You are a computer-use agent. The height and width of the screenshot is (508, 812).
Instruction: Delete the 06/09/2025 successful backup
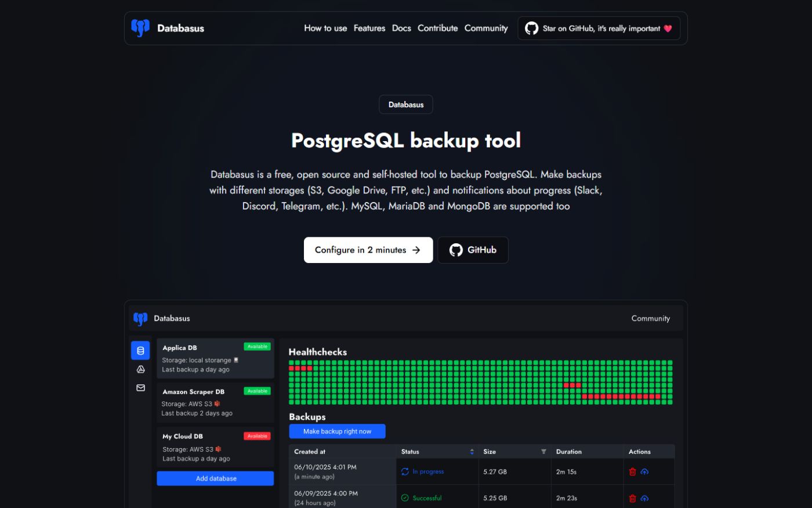tap(633, 498)
